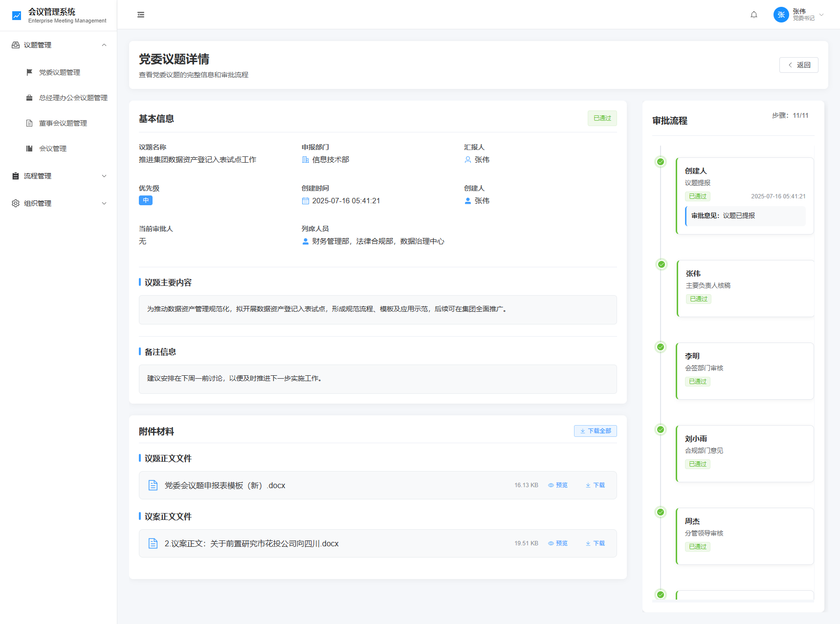Open 总经理办公会议题管理 page
Image resolution: width=840 pixels, height=624 pixels.
(73, 97)
